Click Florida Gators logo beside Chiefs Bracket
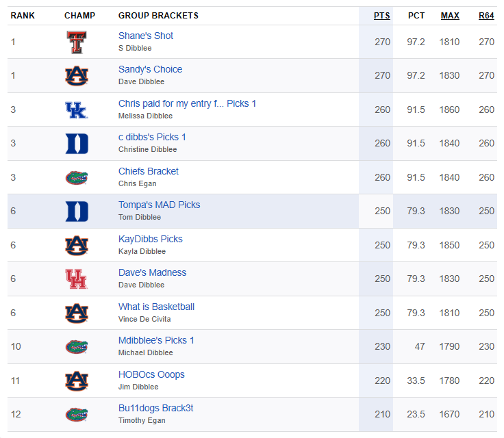This screenshot has width=504, height=438. (x=77, y=178)
